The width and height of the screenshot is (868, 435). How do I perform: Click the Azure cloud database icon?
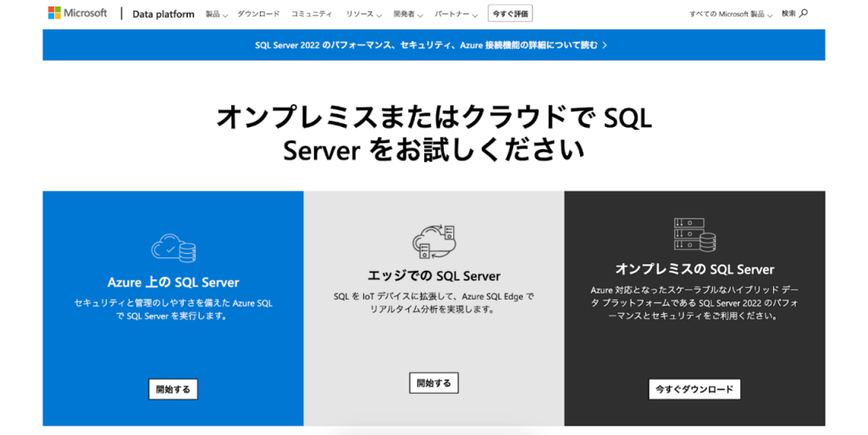174,247
